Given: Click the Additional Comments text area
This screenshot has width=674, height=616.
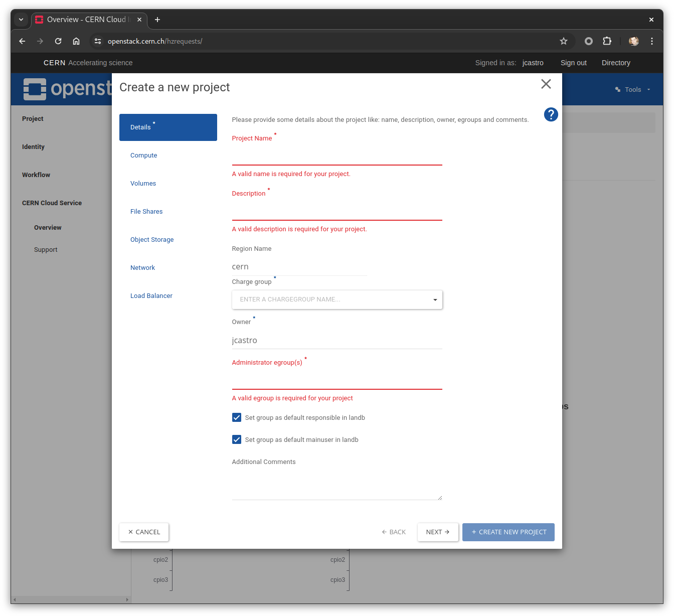Looking at the screenshot, I should coord(337,485).
